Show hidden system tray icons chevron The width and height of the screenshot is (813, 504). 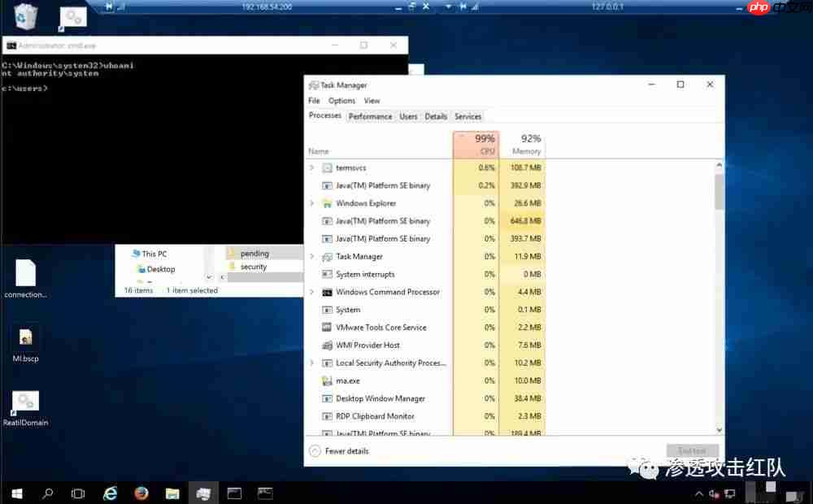(x=699, y=493)
